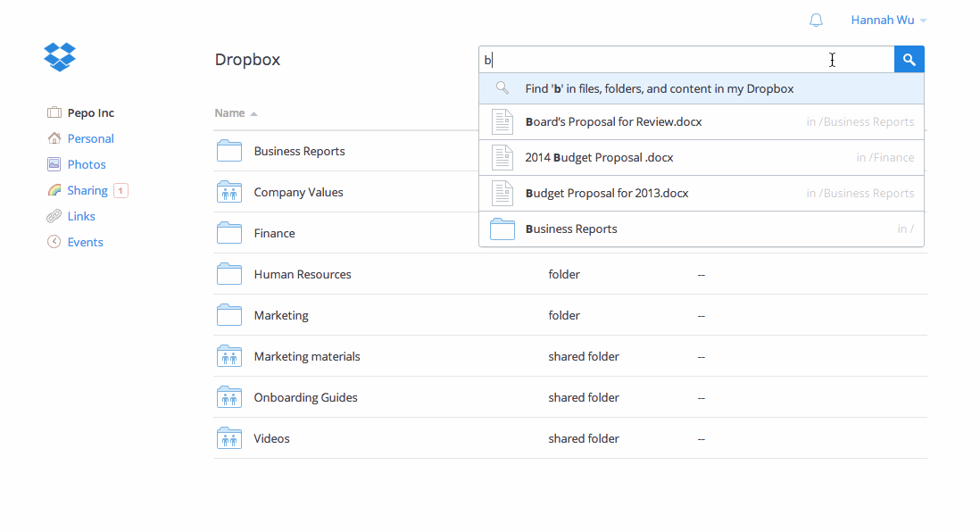Open the Human Resources folder name

point(303,274)
